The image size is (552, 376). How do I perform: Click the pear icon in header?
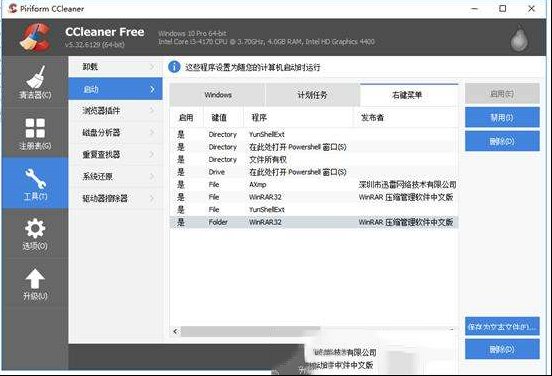[520, 38]
